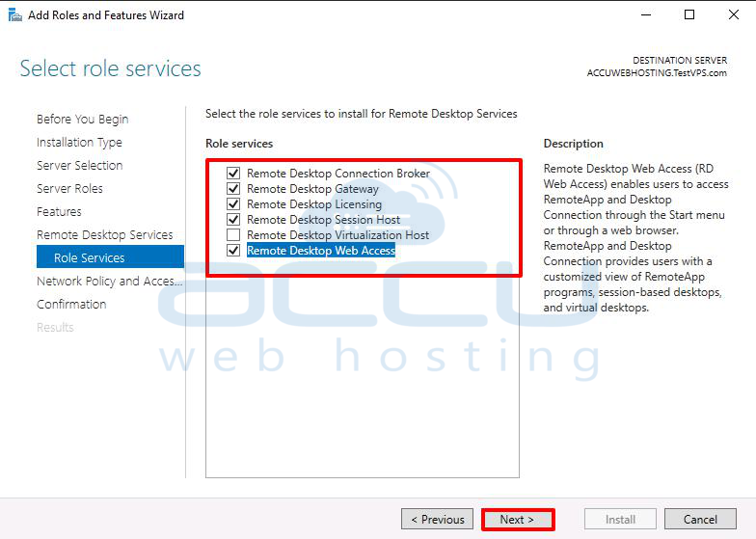This screenshot has width=756, height=539.
Task: Click the Select role services title
Action: (110, 68)
